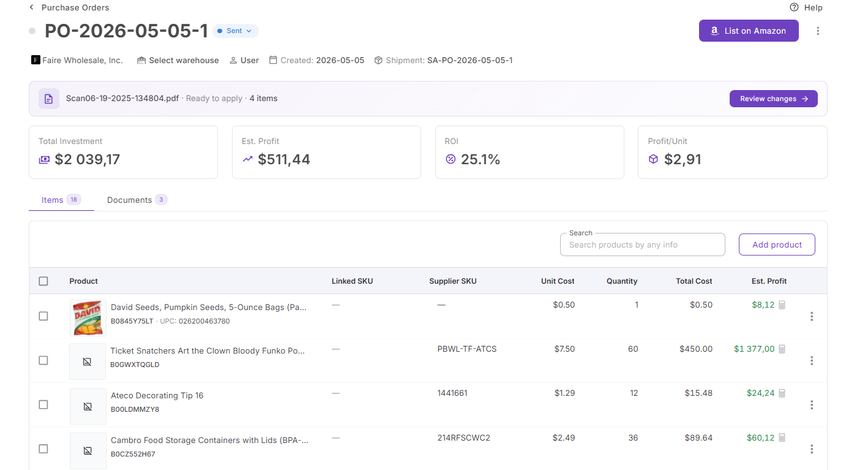Click the PDF document icon for Scan06-19-2025

[49, 99]
